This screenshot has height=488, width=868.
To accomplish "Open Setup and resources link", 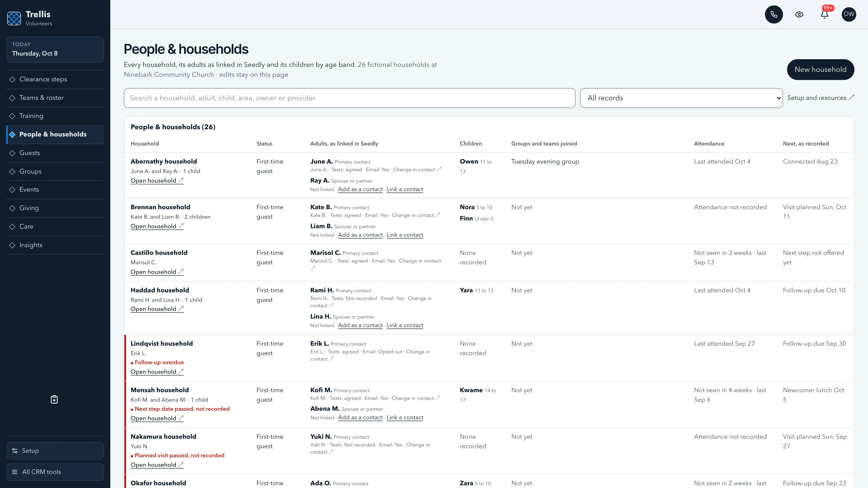I will (821, 98).
